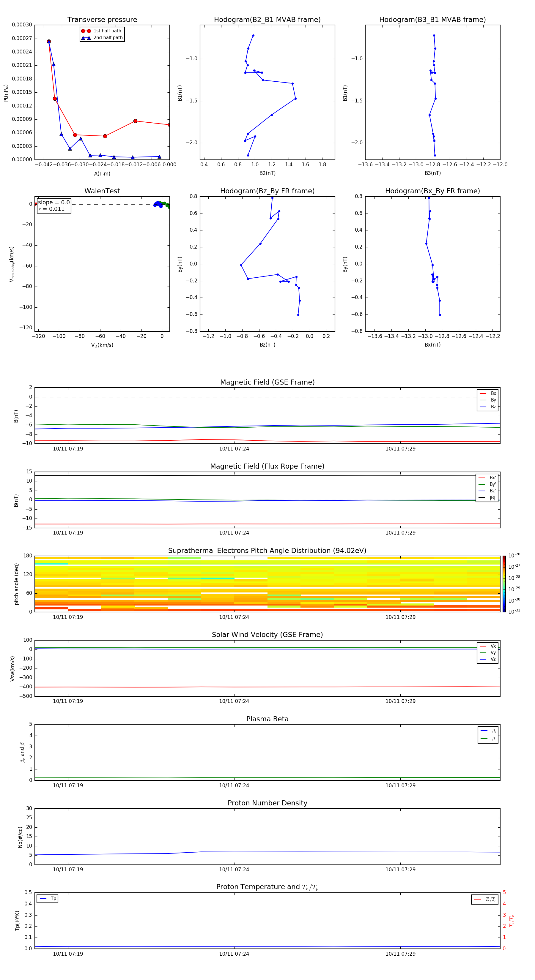Click "10/11 07:29" tick under Proton Number Density
The image size is (535, 980).
pos(400,870)
